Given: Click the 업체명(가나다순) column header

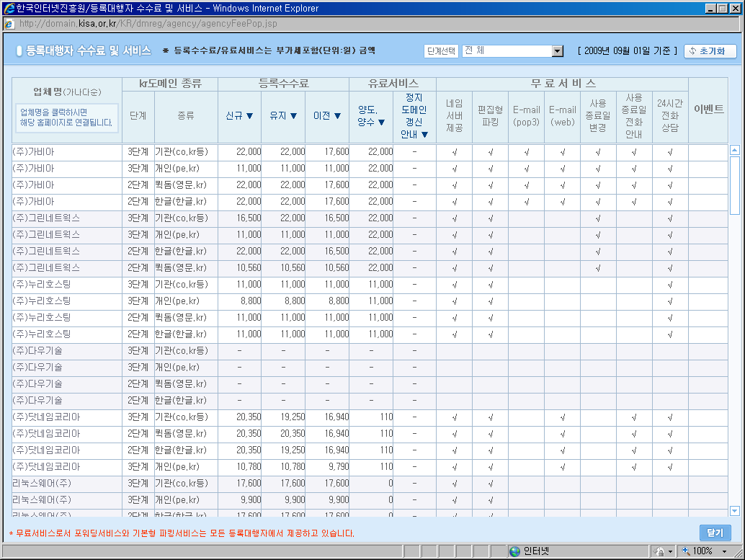Looking at the screenshot, I should pos(67,92).
